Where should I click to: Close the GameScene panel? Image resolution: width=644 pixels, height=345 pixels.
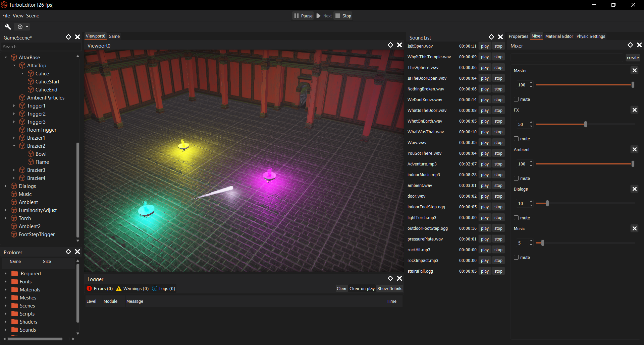point(77,37)
